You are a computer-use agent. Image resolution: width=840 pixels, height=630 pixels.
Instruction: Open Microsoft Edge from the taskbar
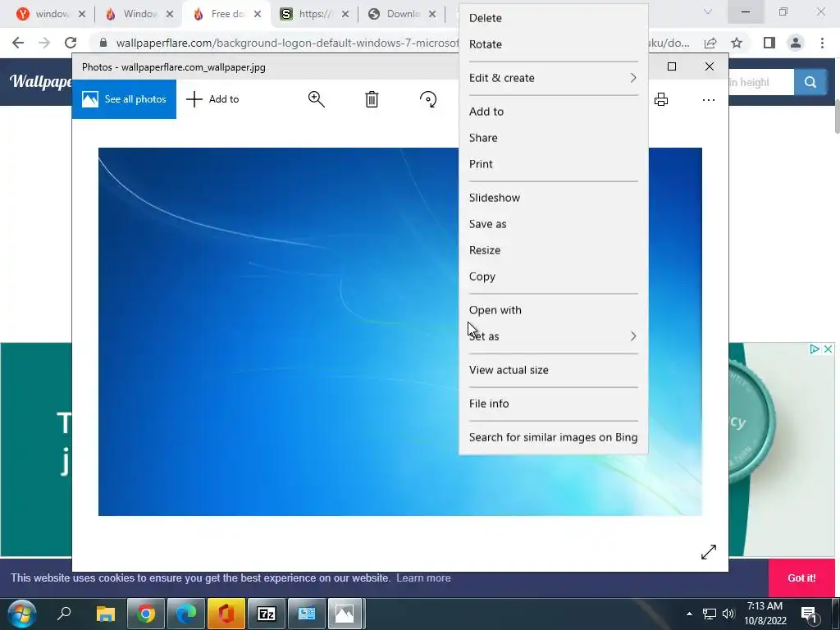[x=186, y=614]
